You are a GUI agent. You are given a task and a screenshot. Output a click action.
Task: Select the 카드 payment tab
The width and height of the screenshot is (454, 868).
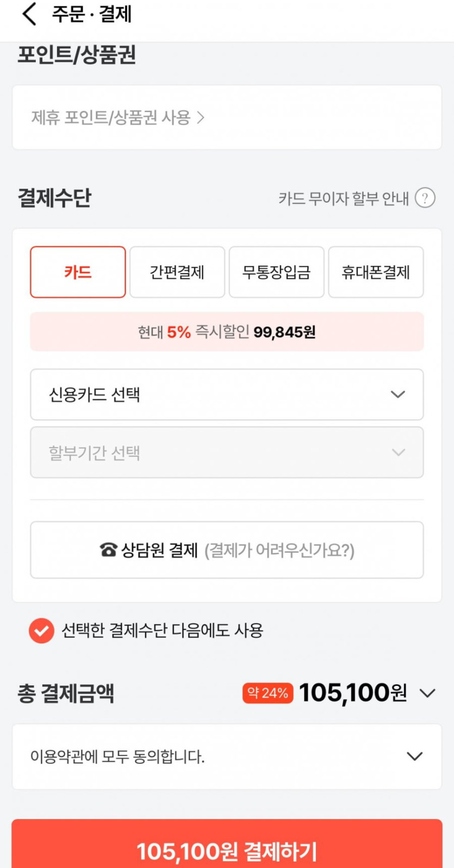coord(78,272)
